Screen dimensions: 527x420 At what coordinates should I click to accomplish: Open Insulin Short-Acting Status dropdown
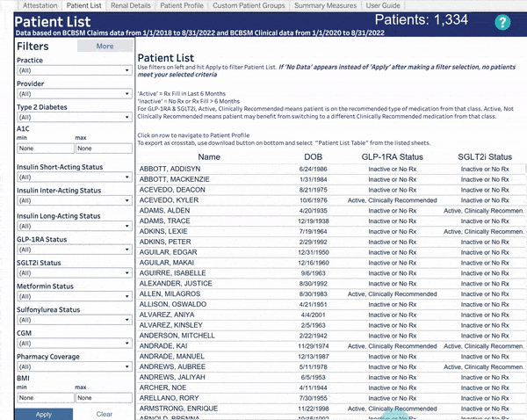[75, 177]
